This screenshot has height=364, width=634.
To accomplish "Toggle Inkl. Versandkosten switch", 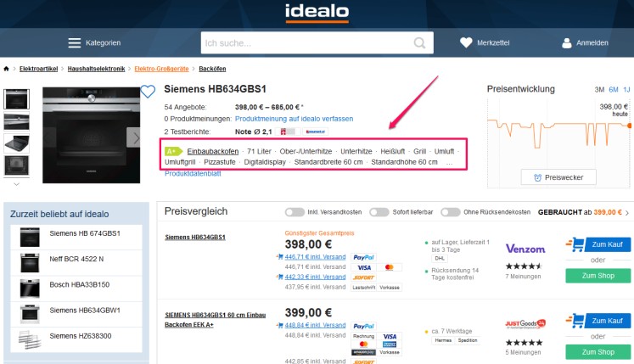I will (295, 212).
